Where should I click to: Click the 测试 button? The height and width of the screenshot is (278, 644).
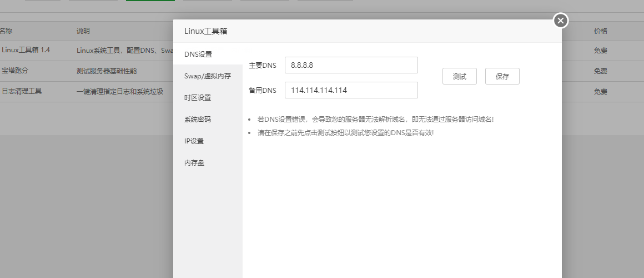[x=460, y=77]
